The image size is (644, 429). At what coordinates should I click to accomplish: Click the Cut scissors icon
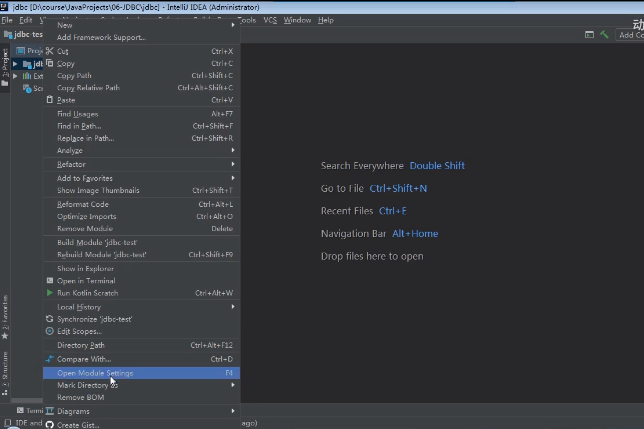point(50,51)
